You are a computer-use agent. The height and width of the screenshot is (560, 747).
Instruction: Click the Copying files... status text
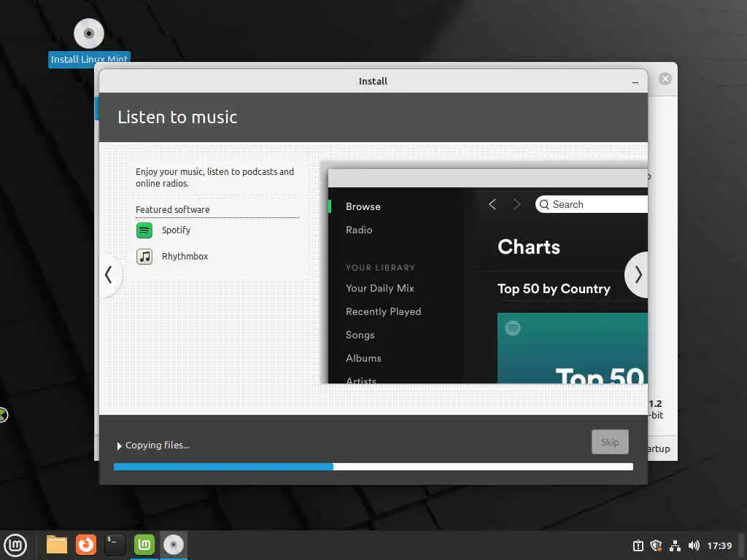click(x=158, y=446)
